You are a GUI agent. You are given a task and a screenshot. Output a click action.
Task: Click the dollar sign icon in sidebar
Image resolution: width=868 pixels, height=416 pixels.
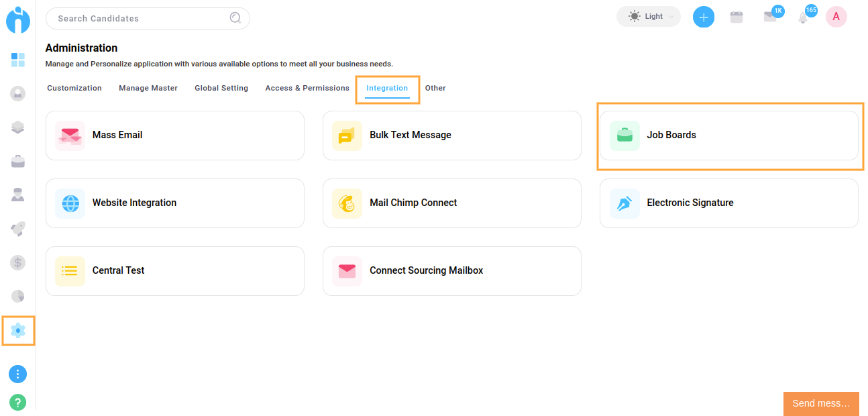(x=18, y=262)
